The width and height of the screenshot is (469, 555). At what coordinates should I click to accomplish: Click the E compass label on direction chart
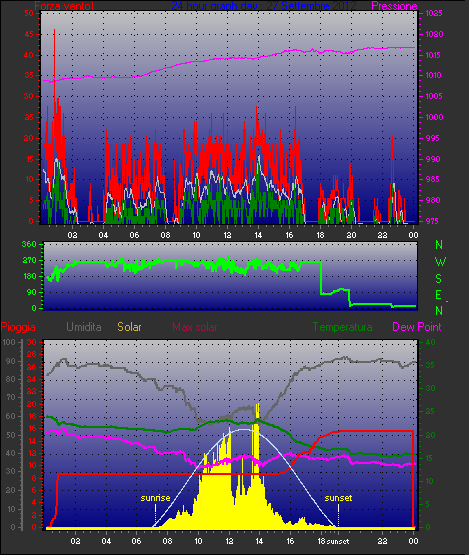click(438, 294)
